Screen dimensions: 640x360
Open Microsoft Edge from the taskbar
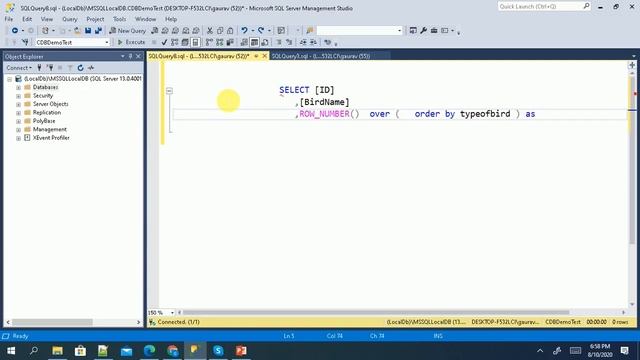(x=149, y=351)
